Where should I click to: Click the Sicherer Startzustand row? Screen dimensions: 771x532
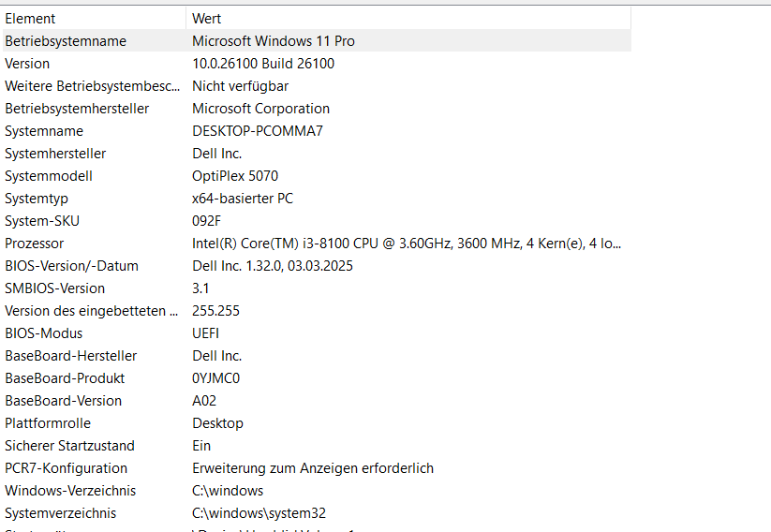coord(69,446)
